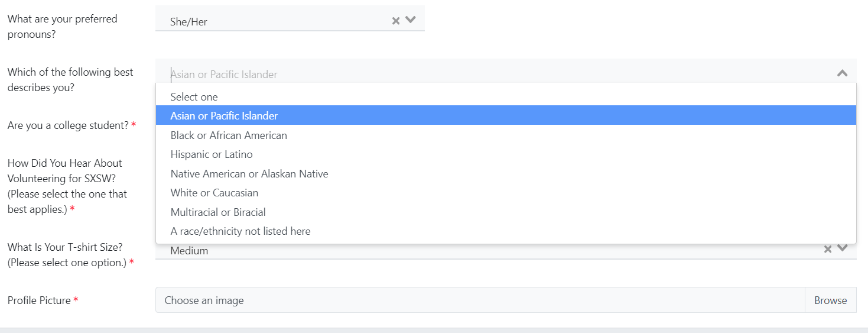This screenshot has width=868, height=333.
Task: Pick Multiracial or Biracial option
Action: coord(506,212)
